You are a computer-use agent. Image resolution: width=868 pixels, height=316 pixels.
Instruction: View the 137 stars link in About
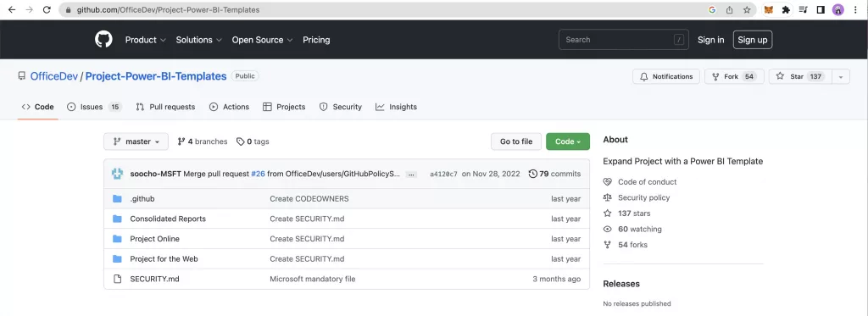pyautogui.click(x=634, y=213)
